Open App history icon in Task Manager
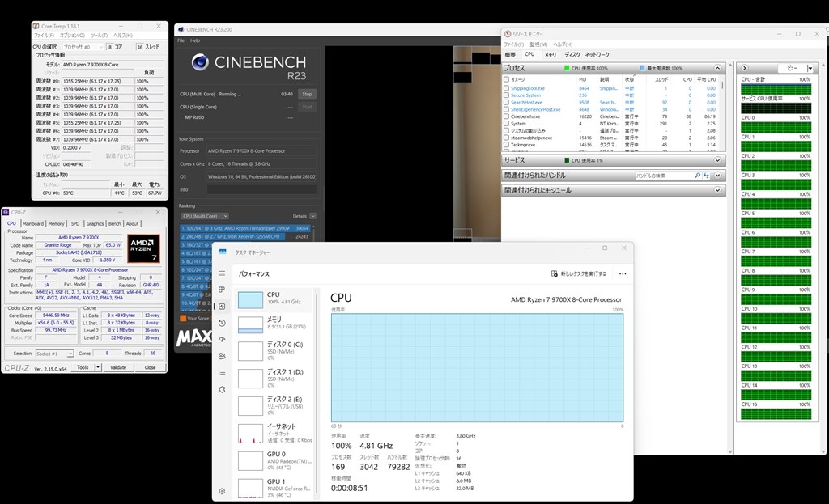Image resolution: width=829 pixels, height=504 pixels. [x=222, y=323]
